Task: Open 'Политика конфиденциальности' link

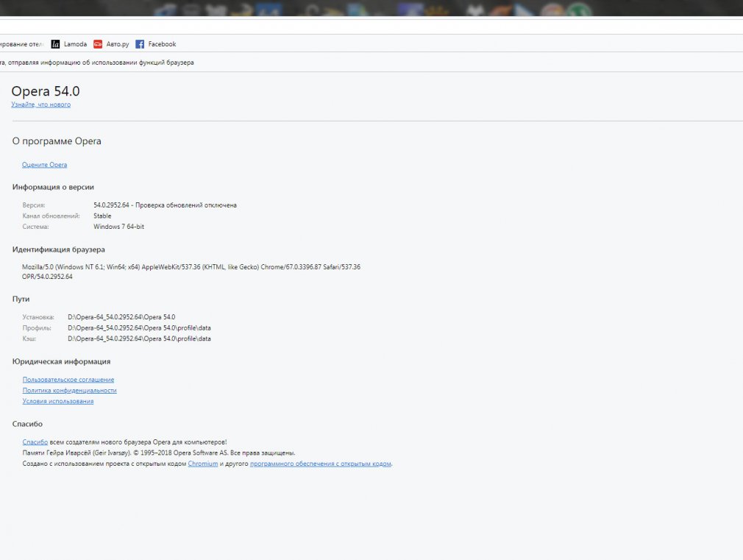Action: point(70,390)
